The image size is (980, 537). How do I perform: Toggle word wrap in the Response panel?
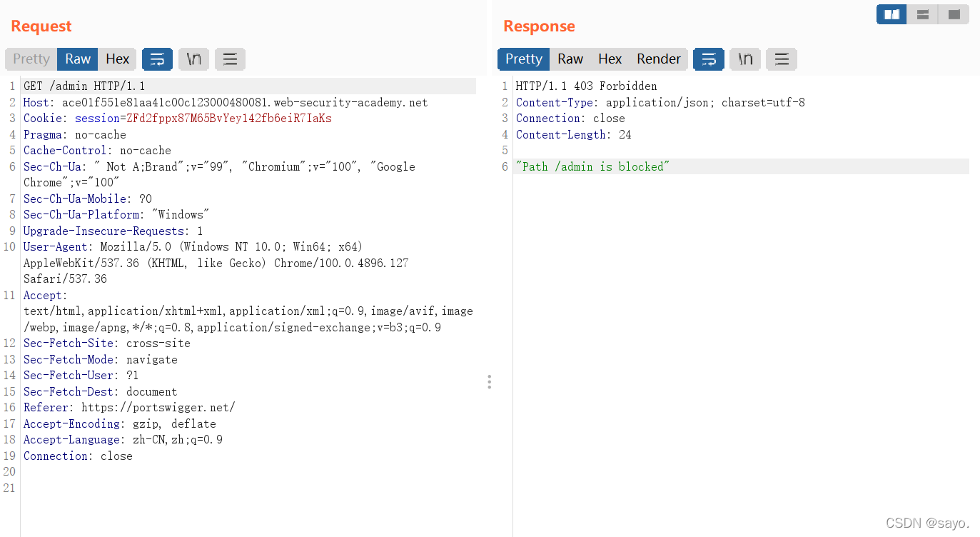tap(709, 59)
